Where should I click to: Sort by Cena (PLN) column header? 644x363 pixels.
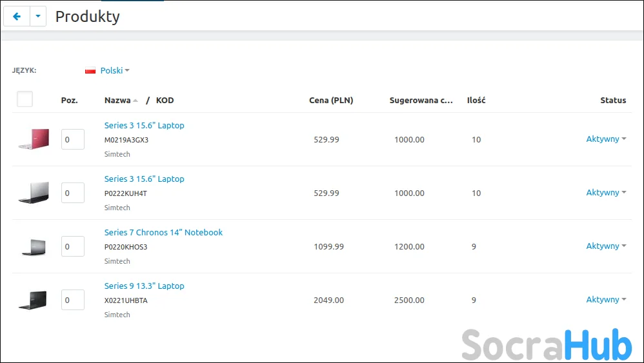[331, 101]
